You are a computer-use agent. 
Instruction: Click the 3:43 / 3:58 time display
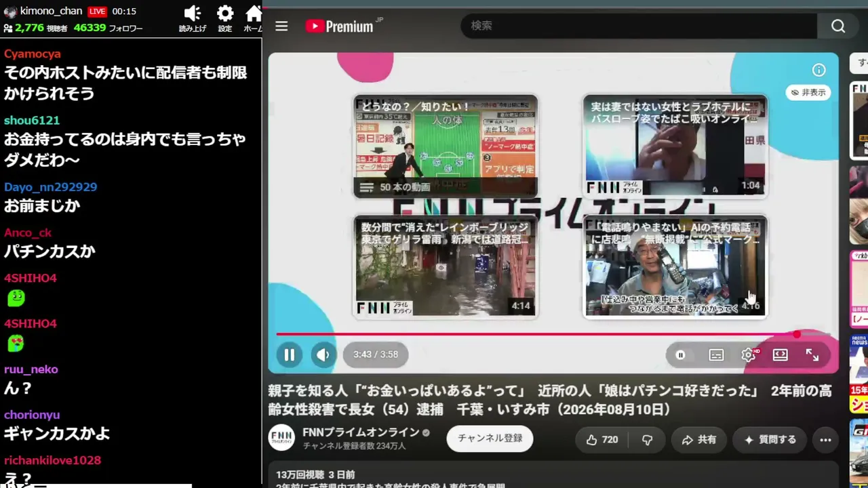point(376,354)
